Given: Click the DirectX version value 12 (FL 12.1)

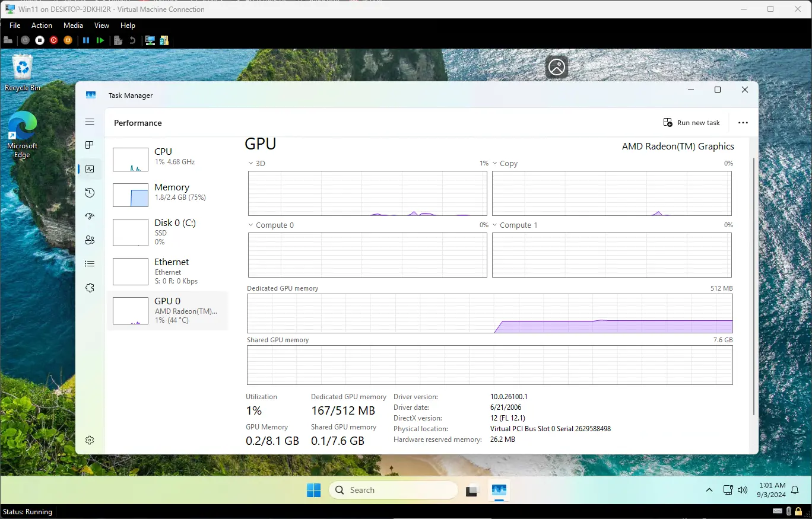Looking at the screenshot, I should tap(507, 418).
